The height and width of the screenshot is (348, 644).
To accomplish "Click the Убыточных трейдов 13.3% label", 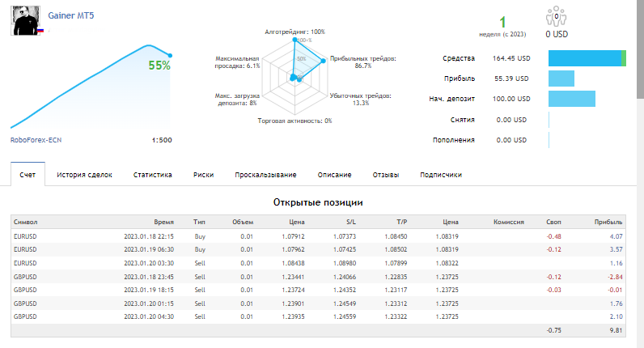I will [361, 99].
